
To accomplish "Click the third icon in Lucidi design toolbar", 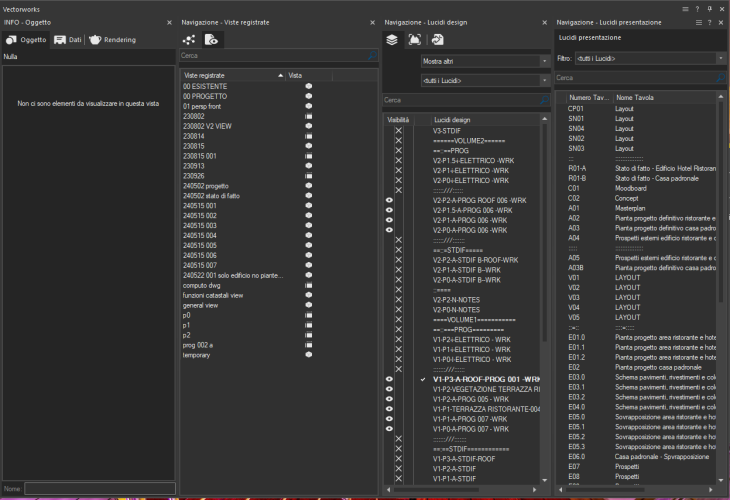I will (x=438, y=40).
